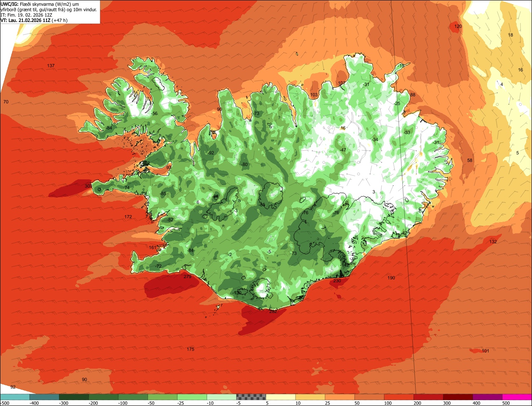Click the '-500' legend label
The width and height of the screenshot is (532, 406).
tap(5, 403)
